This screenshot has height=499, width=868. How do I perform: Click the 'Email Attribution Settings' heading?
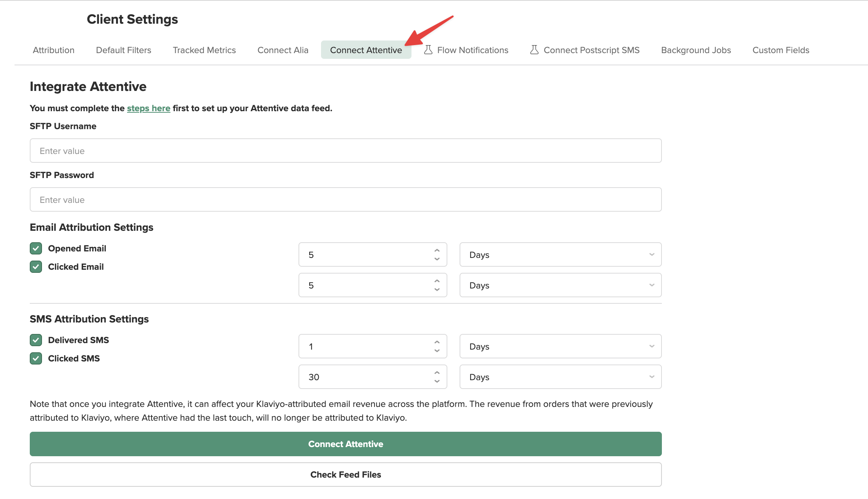tap(92, 227)
